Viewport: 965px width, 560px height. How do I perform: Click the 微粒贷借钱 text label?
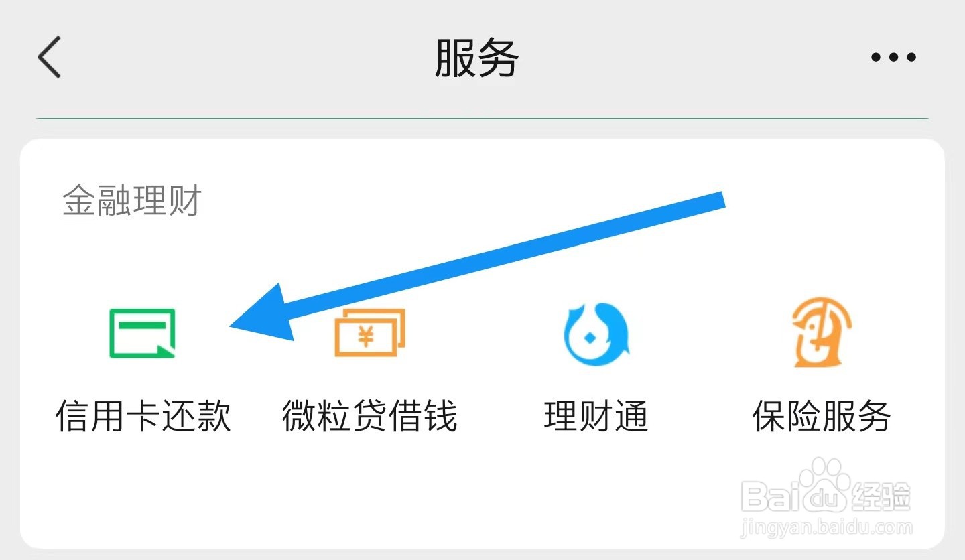[370, 417]
